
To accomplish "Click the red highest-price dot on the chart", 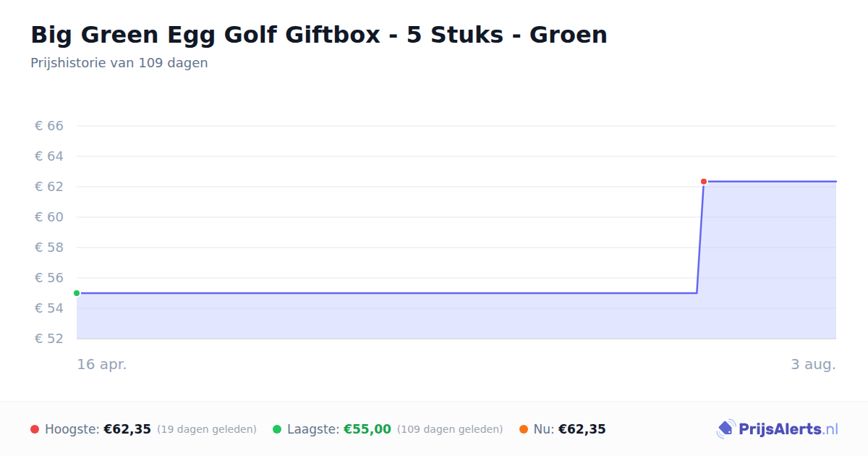I will (x=703, y=182).
